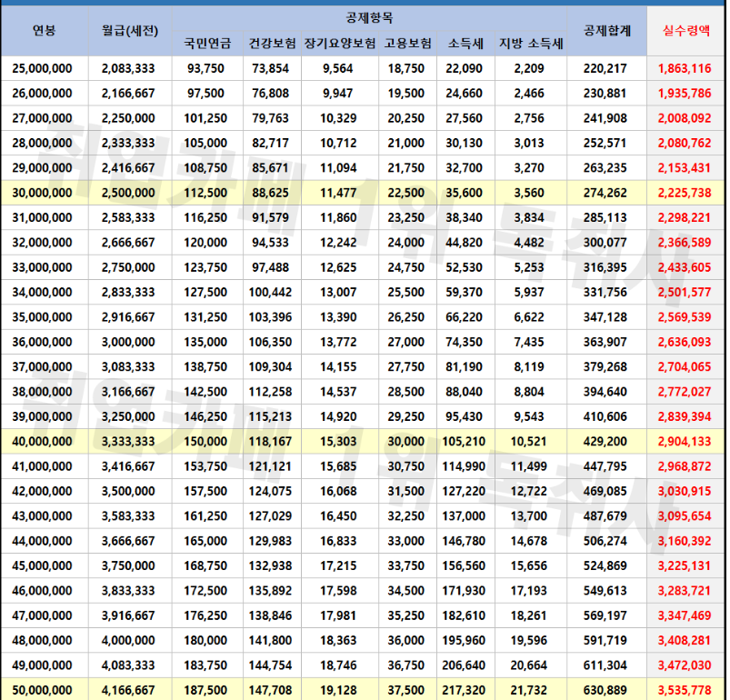The image size is (730, 700).
Task: Select net pay value 1,863,116
Action: coord(685,68)
